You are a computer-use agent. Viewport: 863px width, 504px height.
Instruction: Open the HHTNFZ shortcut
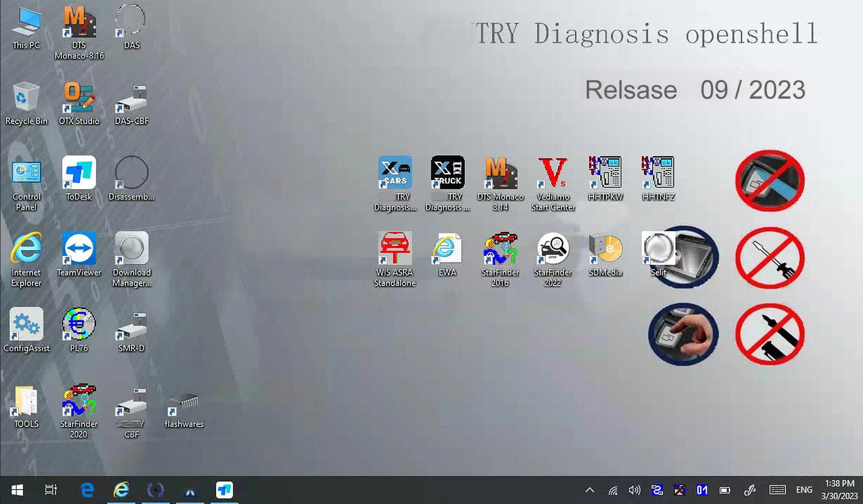click(x=658, y=178)
